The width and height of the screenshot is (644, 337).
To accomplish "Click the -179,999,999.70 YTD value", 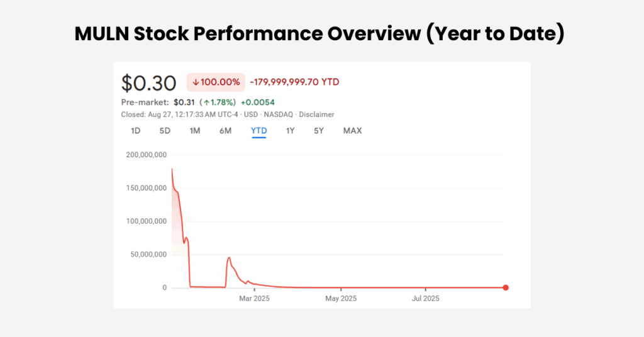I will click(x=294, y=82).
